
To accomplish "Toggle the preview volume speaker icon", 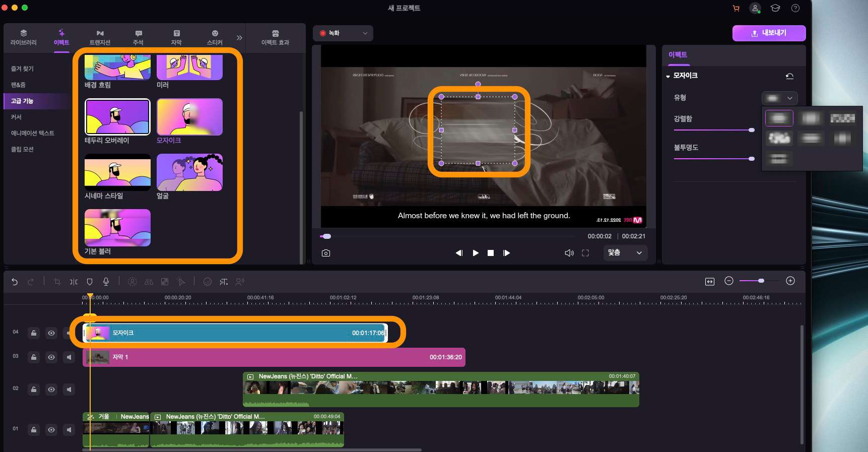I will click(x=569, y=253).
